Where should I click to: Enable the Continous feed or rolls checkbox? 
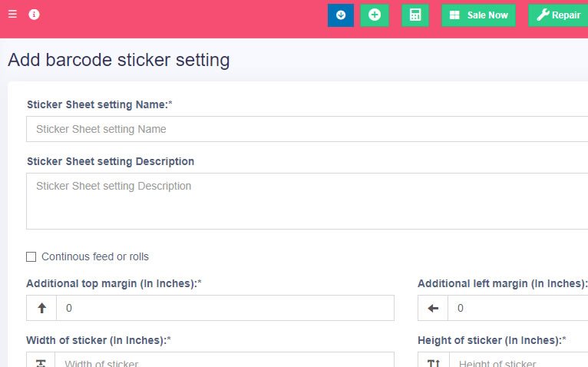31,256
